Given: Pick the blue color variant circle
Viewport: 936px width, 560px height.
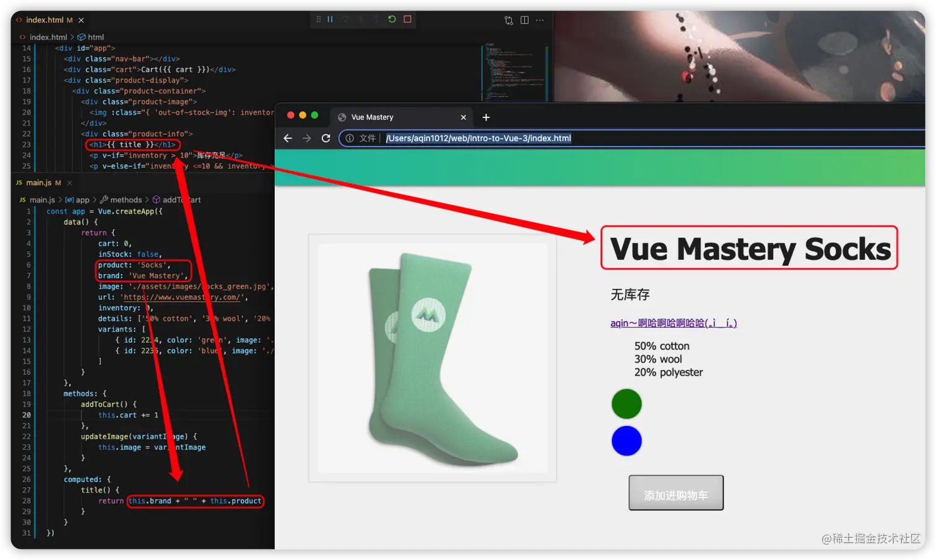Looking at the screenshot, I should (x=626, y=441).
